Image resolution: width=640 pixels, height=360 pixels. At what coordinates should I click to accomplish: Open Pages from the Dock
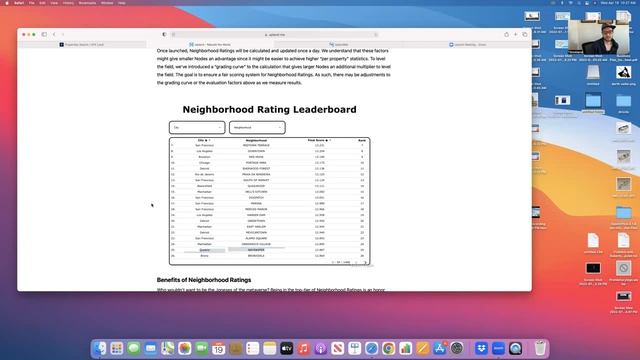pos(422,348)
